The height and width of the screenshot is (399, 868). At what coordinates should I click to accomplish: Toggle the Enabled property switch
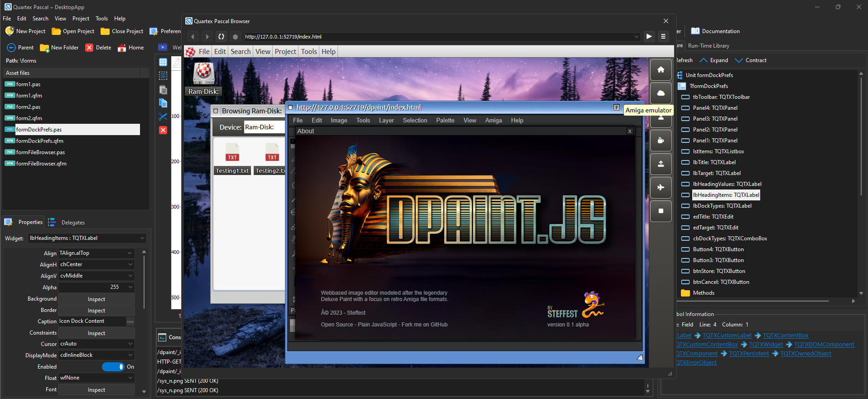(x=113, y=367)
